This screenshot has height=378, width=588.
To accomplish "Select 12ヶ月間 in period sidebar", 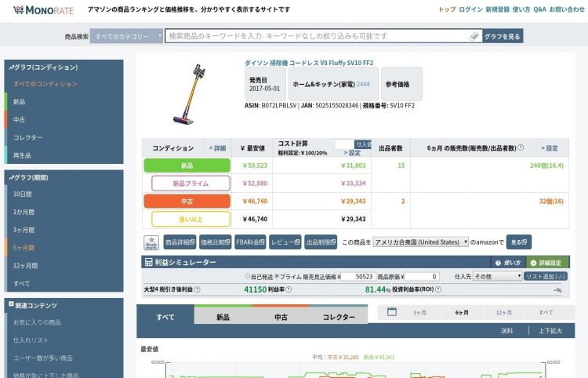I will coord(26,266).
